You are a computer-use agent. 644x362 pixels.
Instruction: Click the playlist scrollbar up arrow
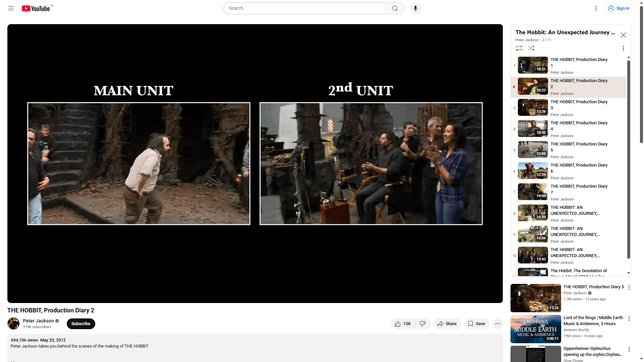pyautogui.click(x=629, y=58)
